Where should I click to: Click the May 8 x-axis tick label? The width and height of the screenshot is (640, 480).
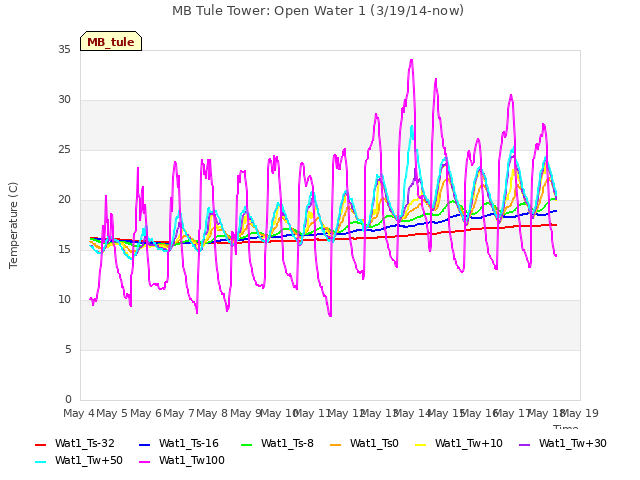tap(212, 413)
